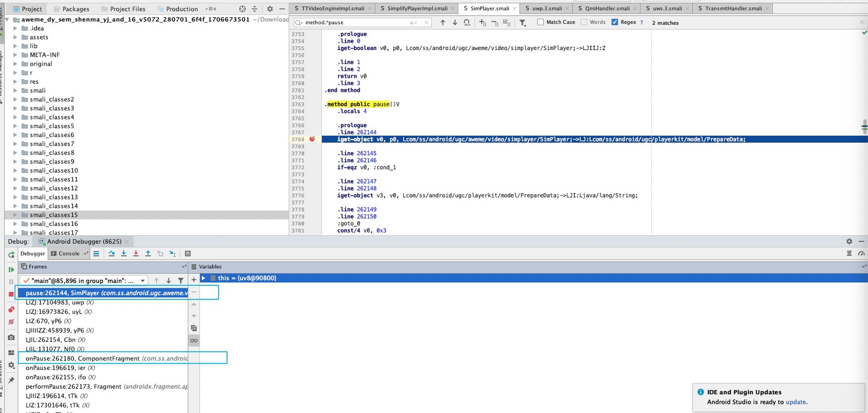Enable the Match Case checkbox
This screenshot has width=868, height=413.
(541, 22)
